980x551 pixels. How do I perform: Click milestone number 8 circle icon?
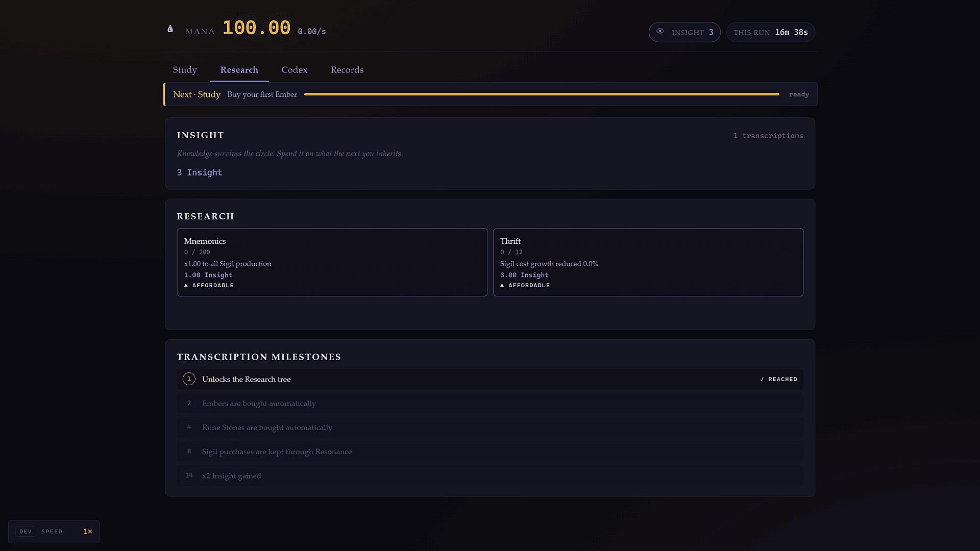pyautogui.click(x=189, y=452)
